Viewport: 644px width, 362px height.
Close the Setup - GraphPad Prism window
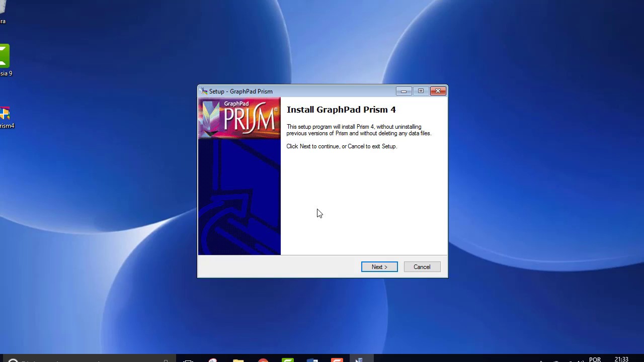[x=438, y=91]
